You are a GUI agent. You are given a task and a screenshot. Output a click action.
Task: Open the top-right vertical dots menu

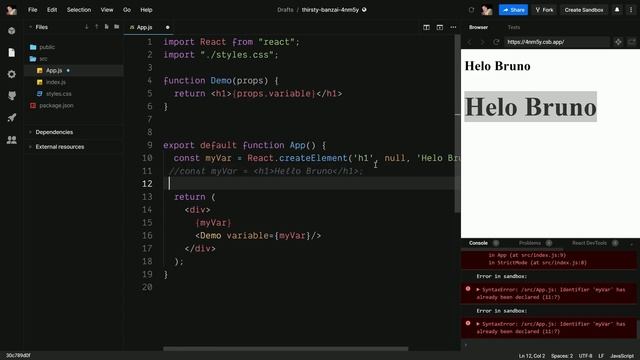[631, 10]
